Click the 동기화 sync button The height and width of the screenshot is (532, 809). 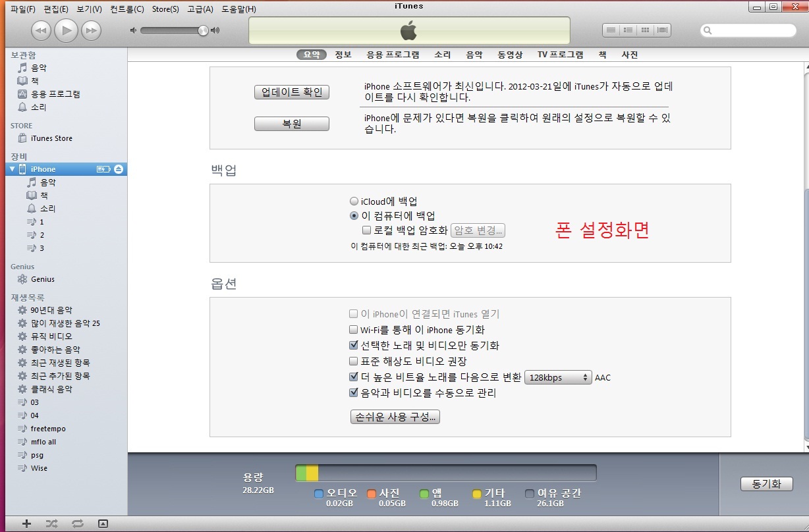click(x=766, y=483)
